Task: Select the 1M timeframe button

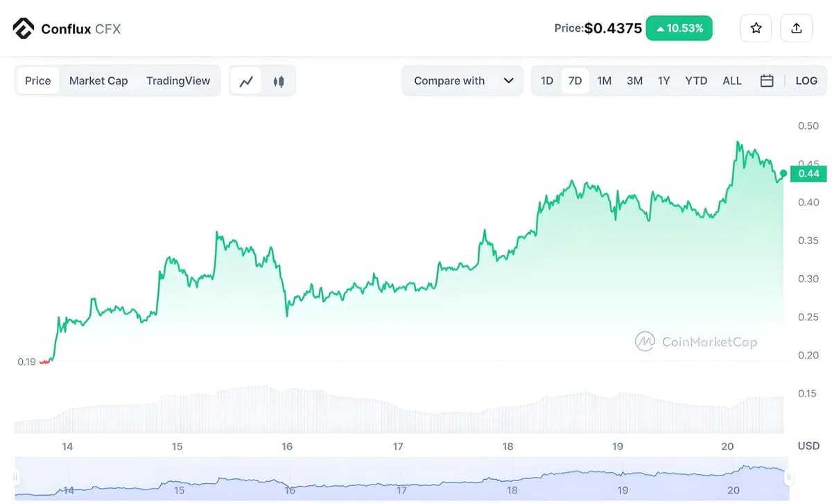Action: (604, 80)
